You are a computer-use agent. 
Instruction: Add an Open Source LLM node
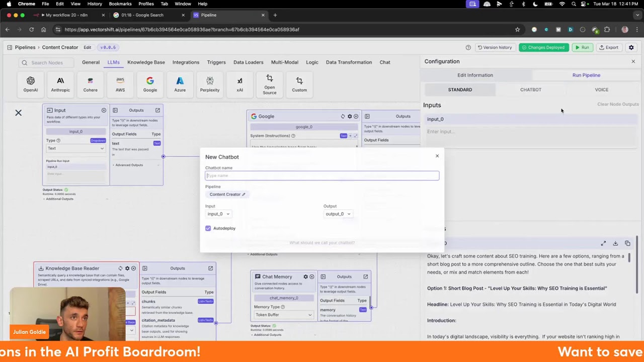270,84
